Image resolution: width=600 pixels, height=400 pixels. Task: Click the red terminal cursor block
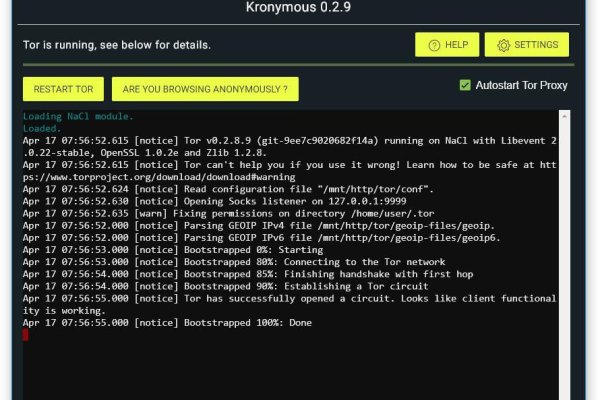coord(26,335)
